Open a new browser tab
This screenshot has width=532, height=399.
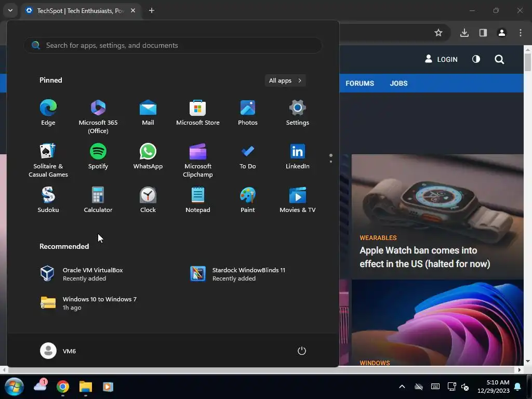click(x=152, y=10)
